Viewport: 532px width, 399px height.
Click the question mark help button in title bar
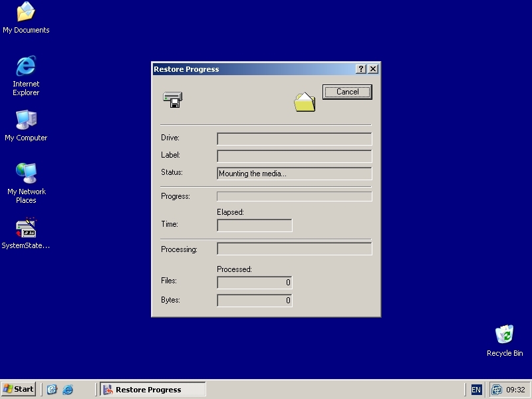click(360, 69)
